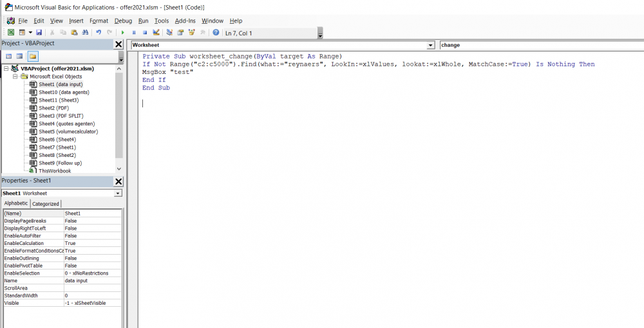Switch to the Categorized tab

click(x=46, y=204)
